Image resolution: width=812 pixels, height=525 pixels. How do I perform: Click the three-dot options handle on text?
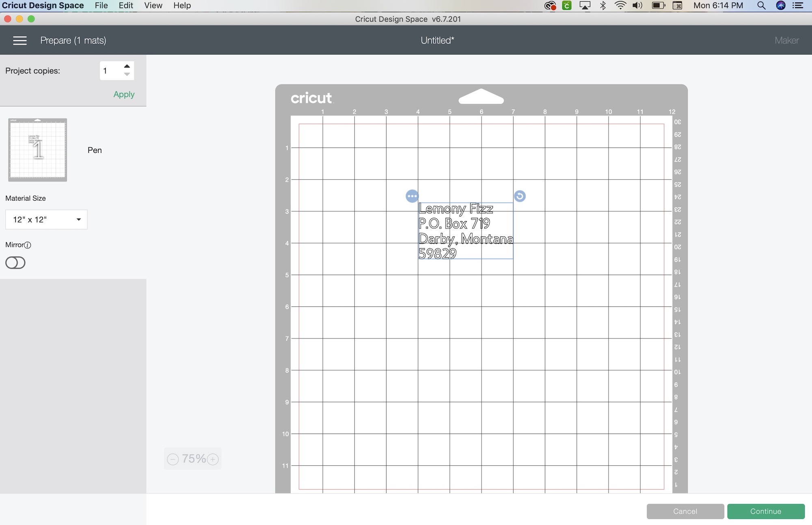[x=412, y=196]
